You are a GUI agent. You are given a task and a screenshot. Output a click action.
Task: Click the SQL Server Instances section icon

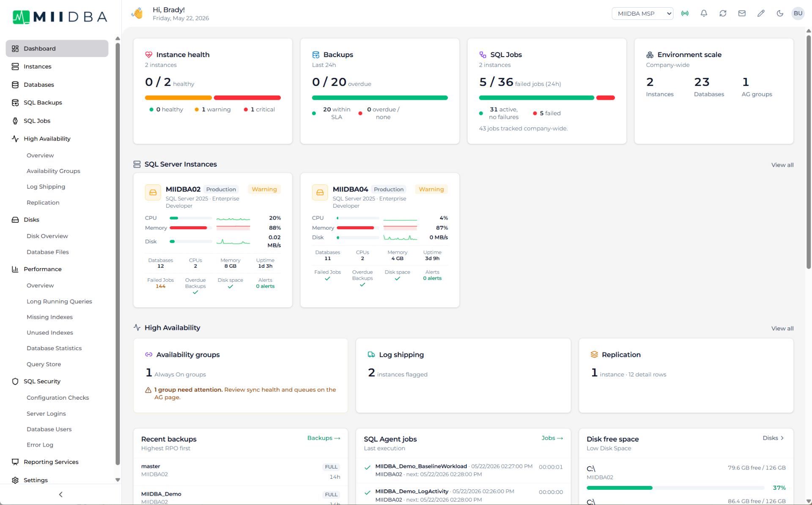coord(137,164)
